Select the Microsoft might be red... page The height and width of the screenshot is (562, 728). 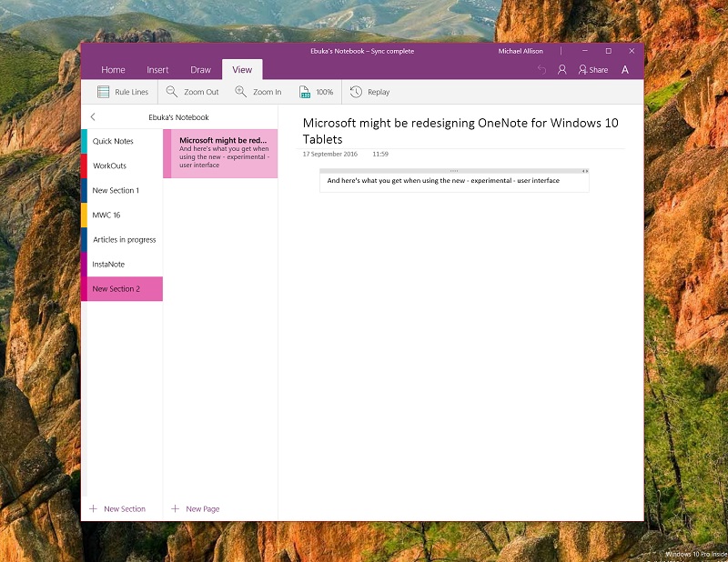(x=220, y=154)
